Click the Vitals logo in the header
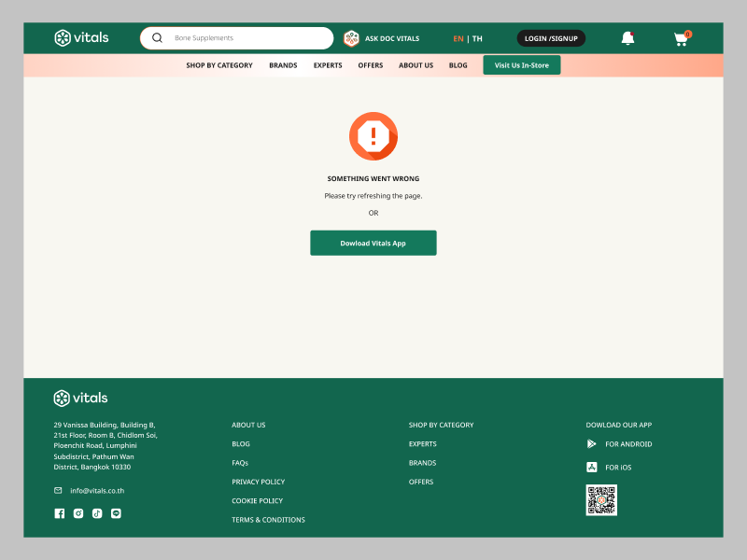 (x=81, y=37)
